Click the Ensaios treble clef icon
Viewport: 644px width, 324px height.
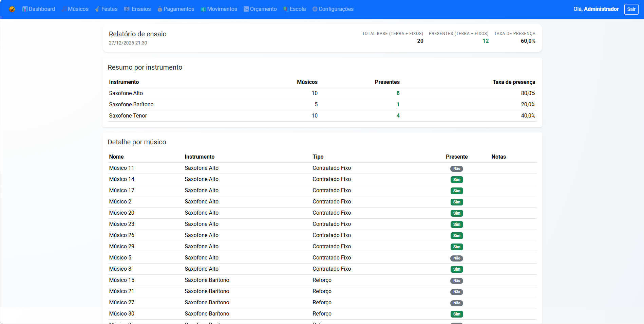click(x=127, y=9)
